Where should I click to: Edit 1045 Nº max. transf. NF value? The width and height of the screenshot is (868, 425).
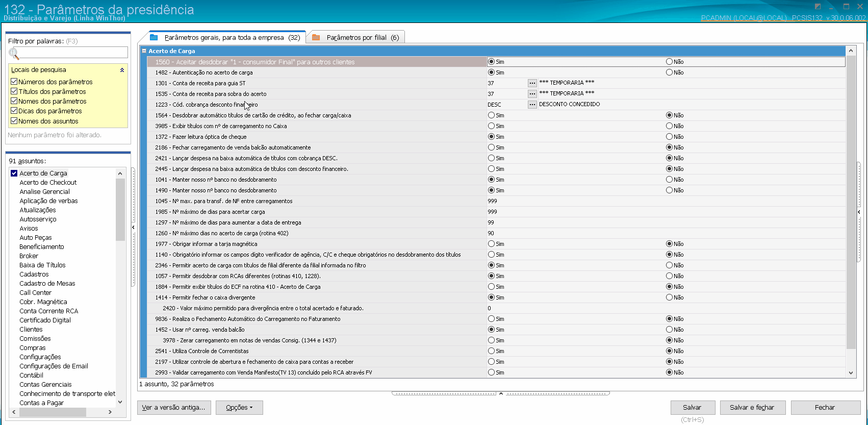tap(666, 201)
